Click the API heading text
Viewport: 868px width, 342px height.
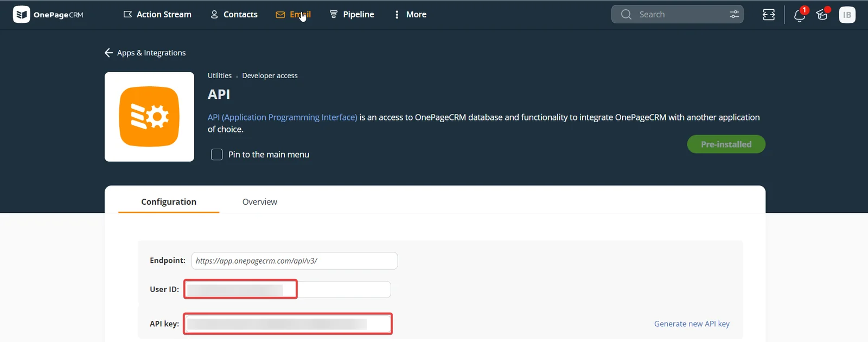click(x=219, y=94)
